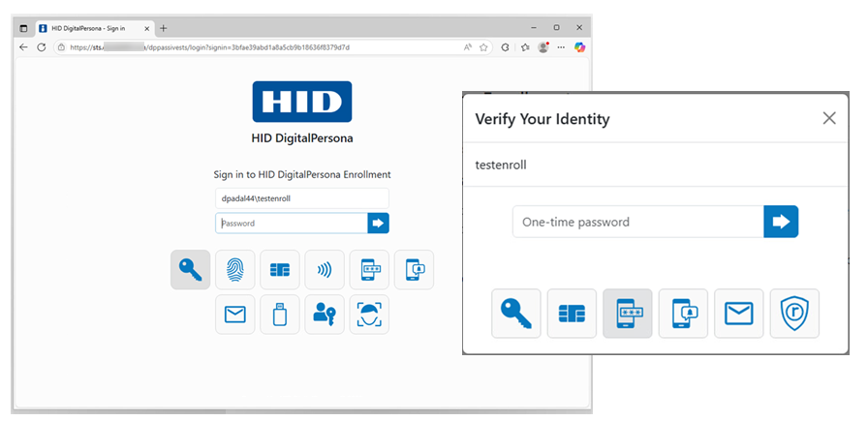Choose phone one-time password icon on sign-in page
This screenshot has height=421, width=868.
click(369, 270)
